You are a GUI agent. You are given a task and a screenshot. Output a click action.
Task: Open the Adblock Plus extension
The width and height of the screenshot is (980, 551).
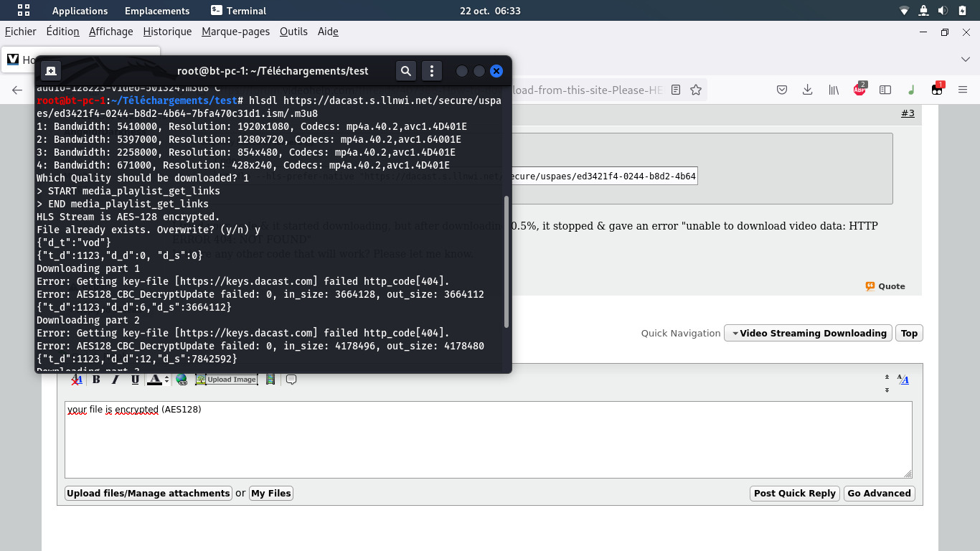coord(859,90)
